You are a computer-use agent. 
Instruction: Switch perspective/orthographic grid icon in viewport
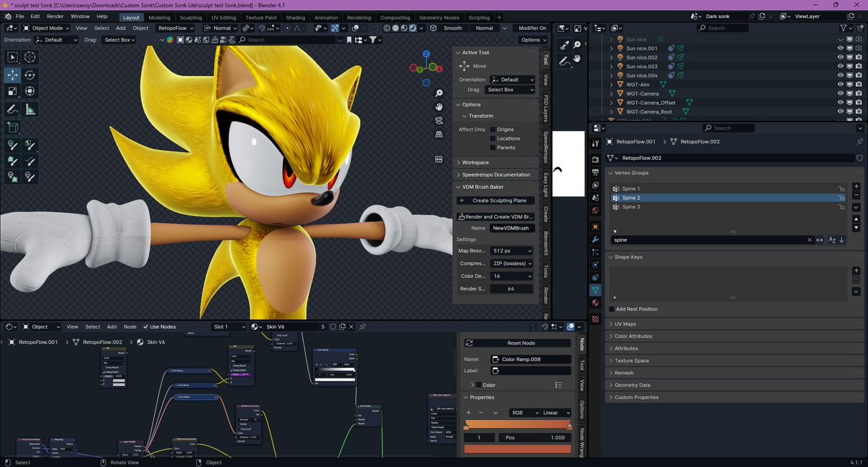[x=439, y=134]
